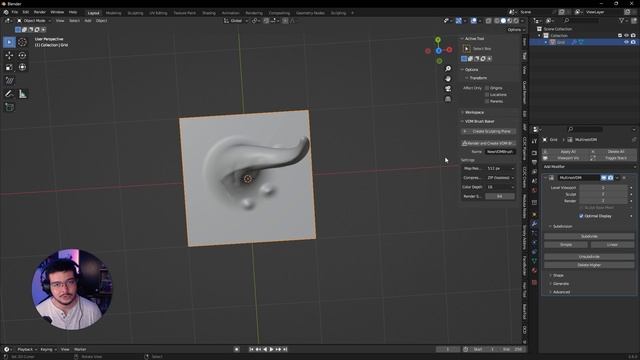Open the Global transform orientation dropdown
Image resolution: width=640 pixels, height=360 pixels.
point(236,20)
